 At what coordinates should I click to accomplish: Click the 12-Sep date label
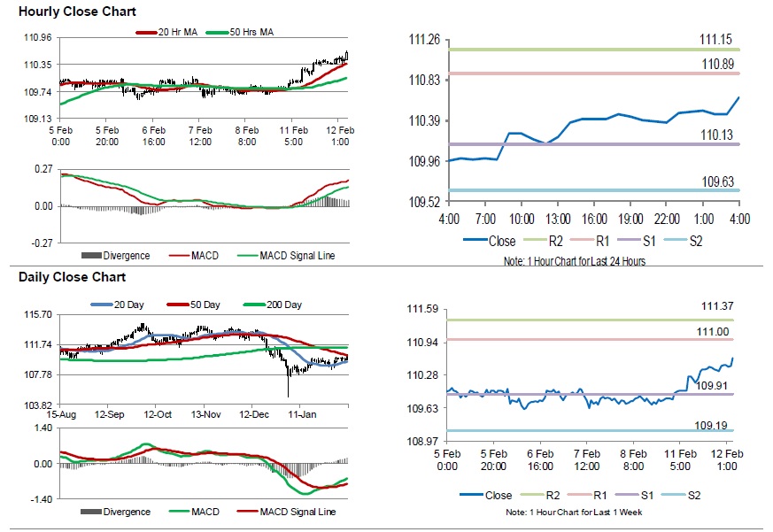(110, 414)
